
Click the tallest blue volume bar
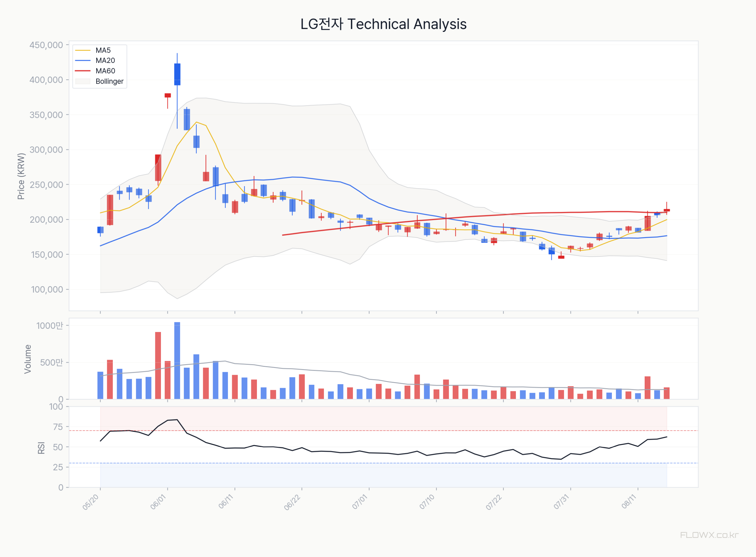tap(177, 361)
